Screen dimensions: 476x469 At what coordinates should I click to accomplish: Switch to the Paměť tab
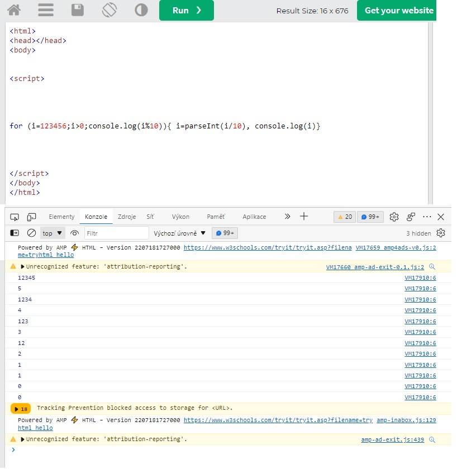pyautogui.click(x=216, y=217)
